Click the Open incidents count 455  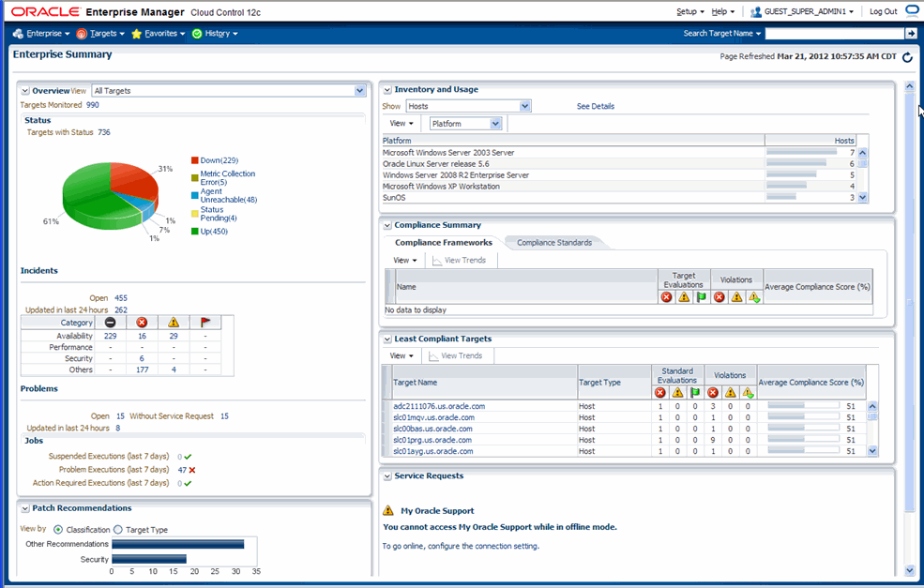[121, 298]
